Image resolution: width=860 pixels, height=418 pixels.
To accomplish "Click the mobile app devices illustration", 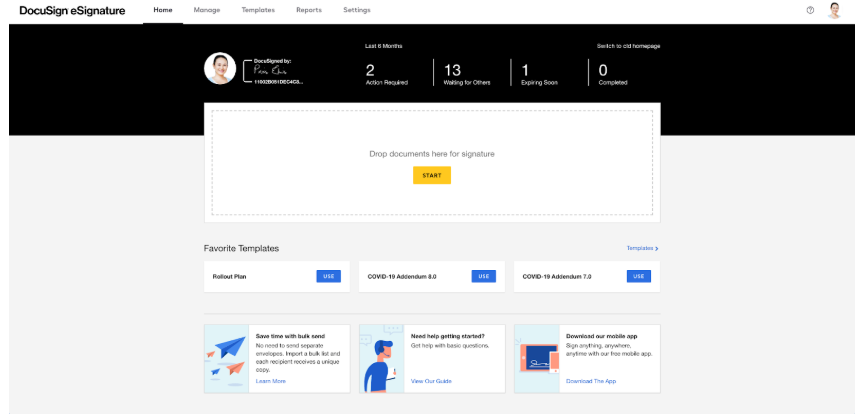I will [538, 357].
